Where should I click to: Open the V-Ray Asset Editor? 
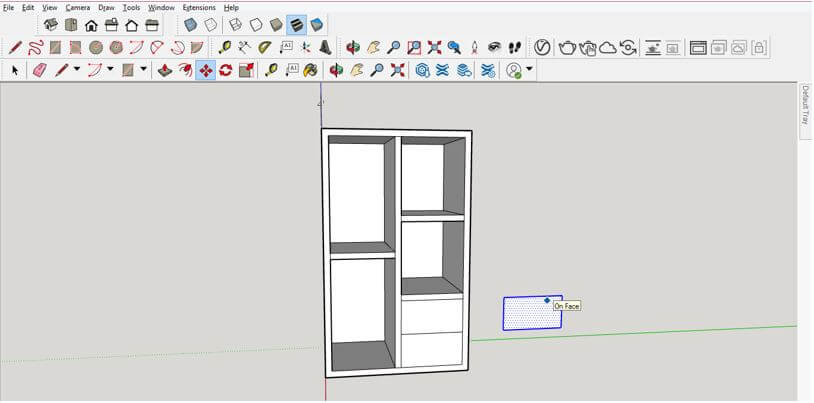[x=542, y=48]
